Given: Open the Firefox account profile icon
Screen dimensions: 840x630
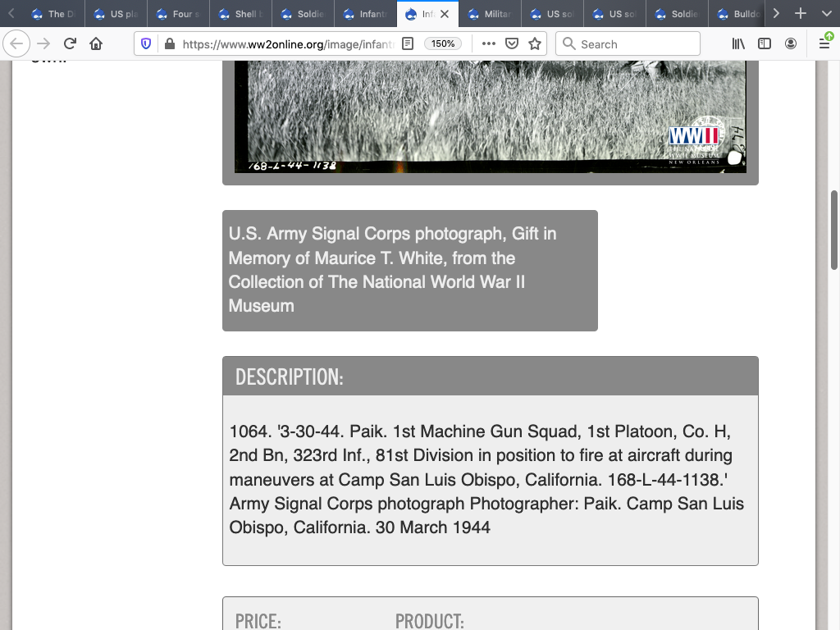Looking at the screenshot, I should (x=791, y=43).
